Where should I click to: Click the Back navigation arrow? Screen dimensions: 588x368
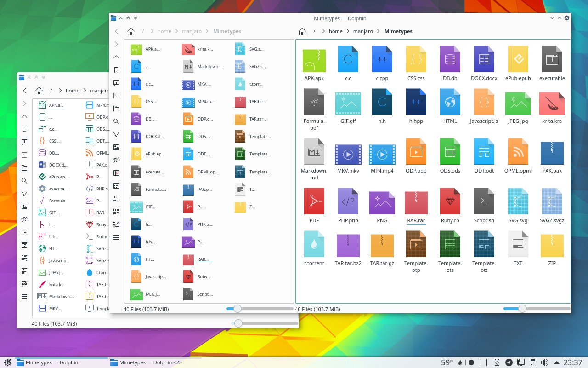coord(117,31)
